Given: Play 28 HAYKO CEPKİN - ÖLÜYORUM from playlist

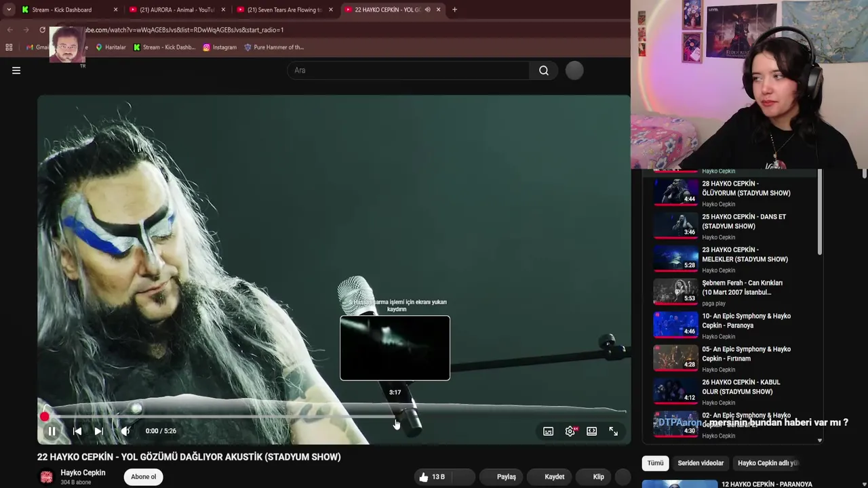Looking at the screenshot, I should 735,192.
